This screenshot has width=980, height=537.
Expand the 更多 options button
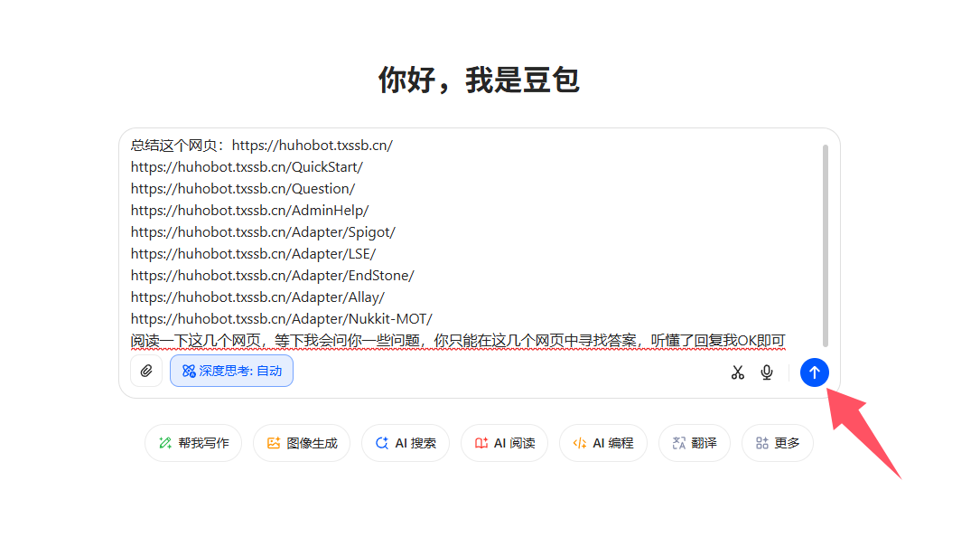pos(778,443)
